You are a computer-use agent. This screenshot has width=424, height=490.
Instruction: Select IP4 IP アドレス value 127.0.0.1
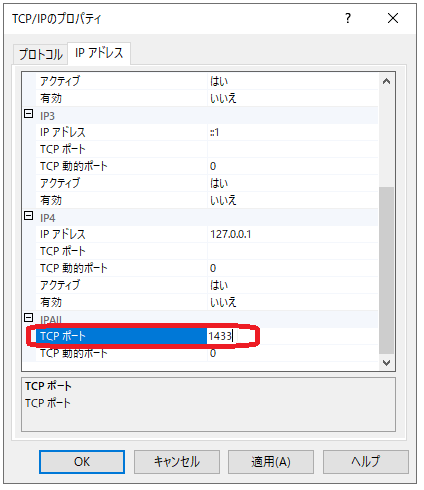pyautogui.click(x=231, y=234)
